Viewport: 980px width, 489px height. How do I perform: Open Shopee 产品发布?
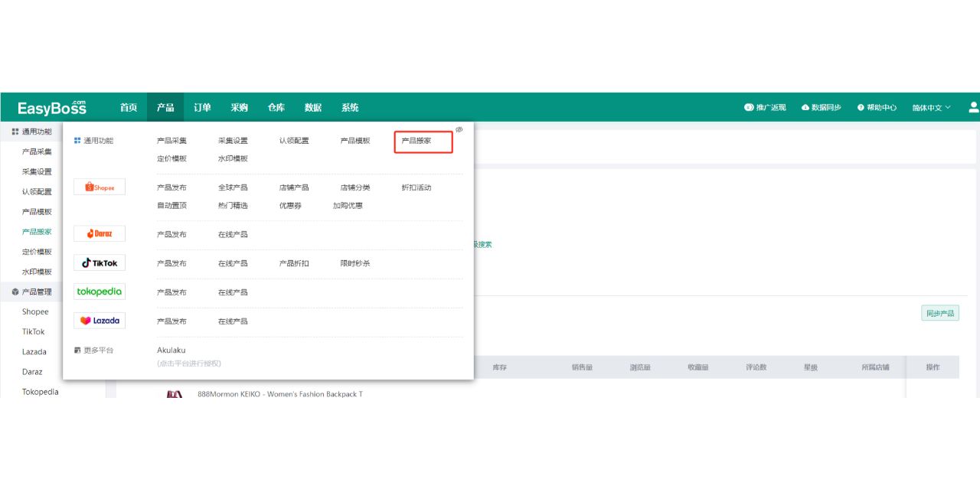tap(171, 187)
